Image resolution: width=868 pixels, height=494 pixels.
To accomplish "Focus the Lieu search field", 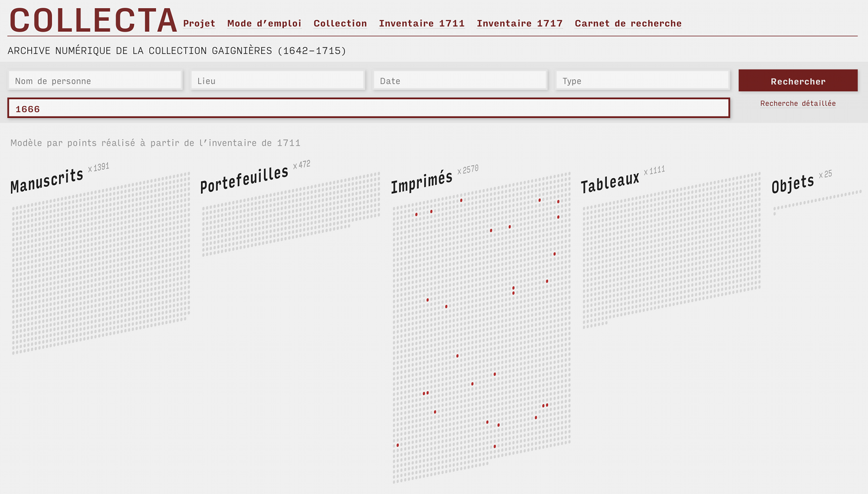I will pos(278,81).
